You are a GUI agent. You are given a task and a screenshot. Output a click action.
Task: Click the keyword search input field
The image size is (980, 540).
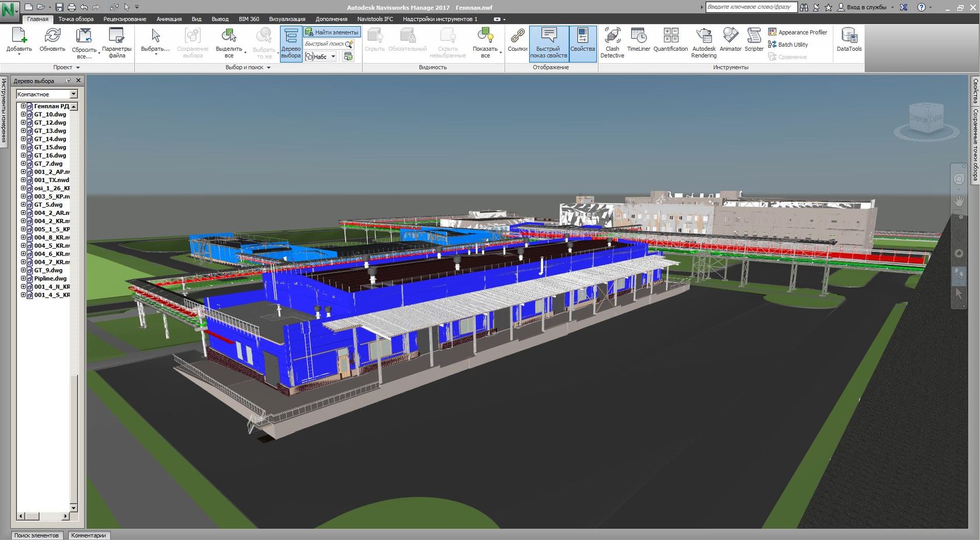point(751,7)
